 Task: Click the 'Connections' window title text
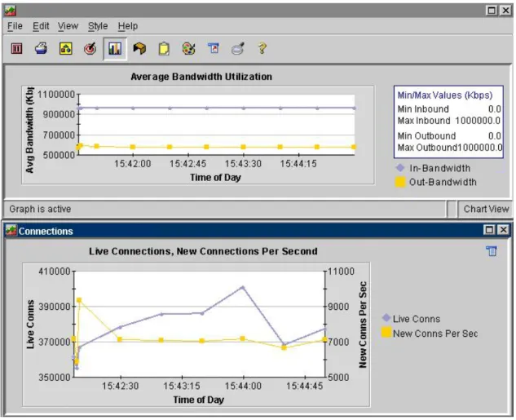(46, 231)
